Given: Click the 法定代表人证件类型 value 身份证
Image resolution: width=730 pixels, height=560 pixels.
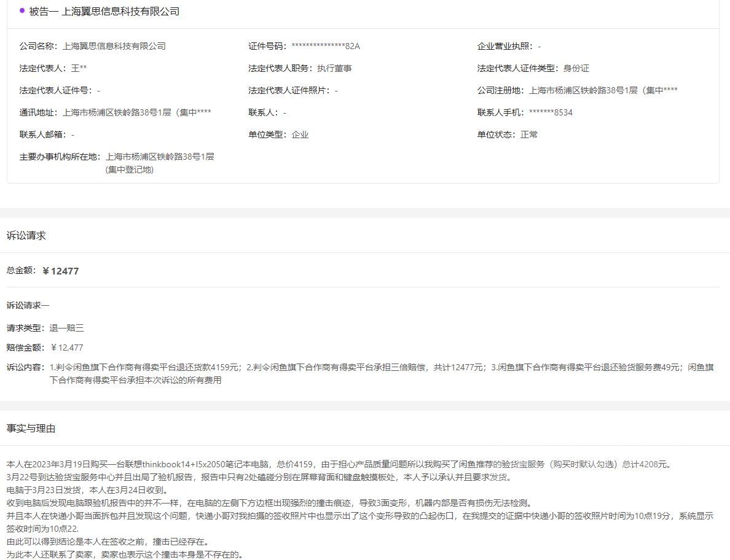Looking at the screenshot, I should click(x=576, y=68).
